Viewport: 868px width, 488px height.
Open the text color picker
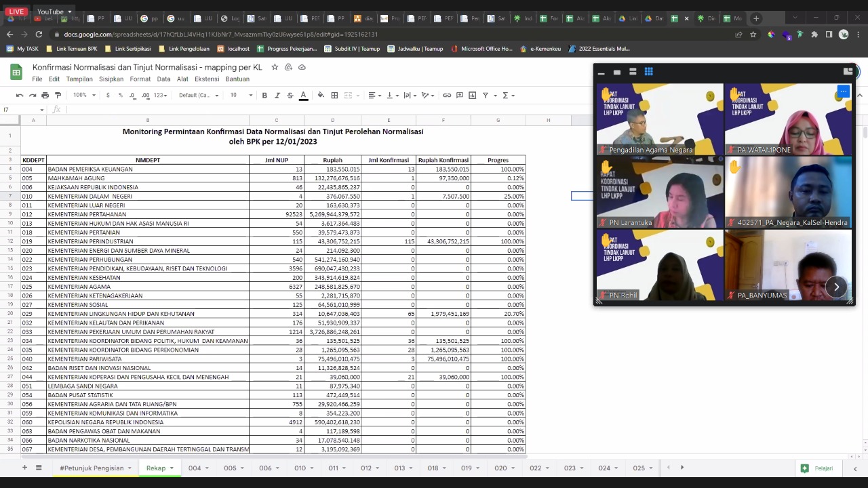(303, 96)
